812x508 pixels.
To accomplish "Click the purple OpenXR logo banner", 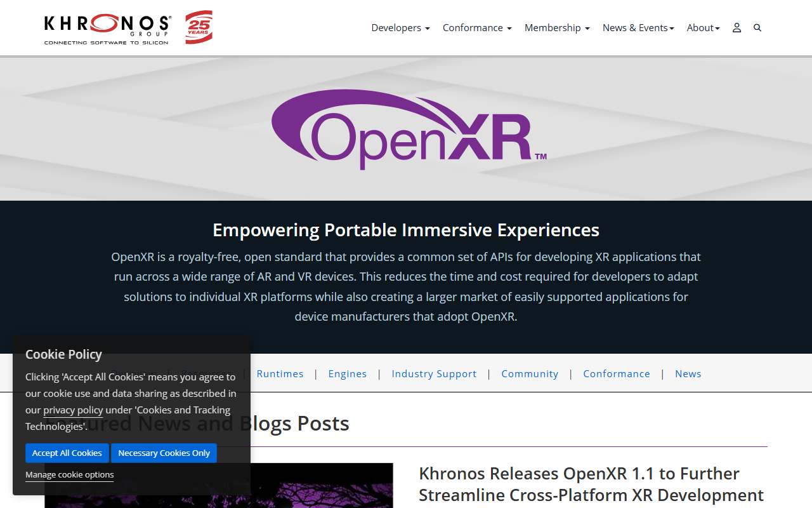I will click(x=409, y=130).
